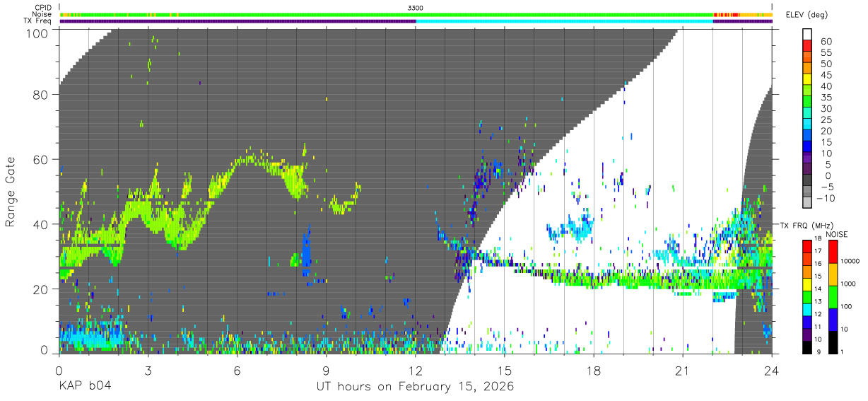This screenshot has height=401, width=868.
Task: Select the 80 tick on Range Gate axis
Action: coord(40,95)
